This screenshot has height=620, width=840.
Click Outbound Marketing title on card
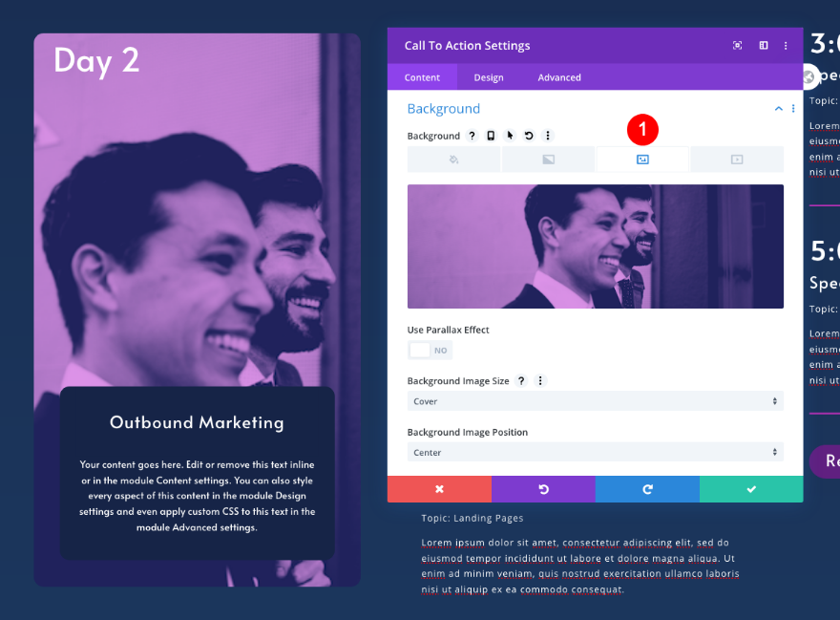(x=197, y=422)
